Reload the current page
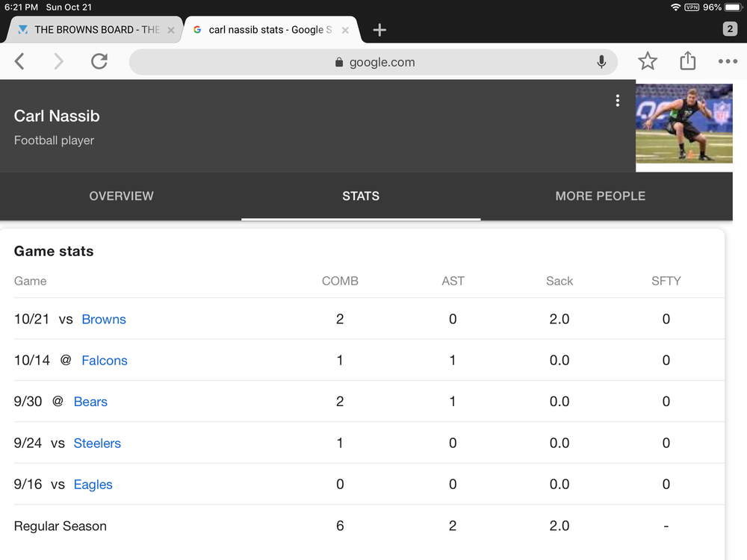747x560 pixels. pyautogui.click(x=99, y=61)
